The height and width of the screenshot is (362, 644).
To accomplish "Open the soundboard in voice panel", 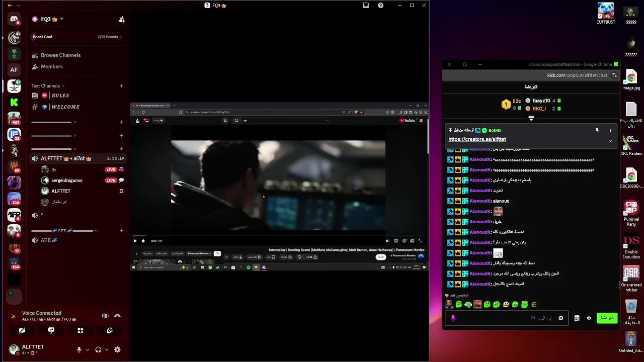I will pos(109,330).
